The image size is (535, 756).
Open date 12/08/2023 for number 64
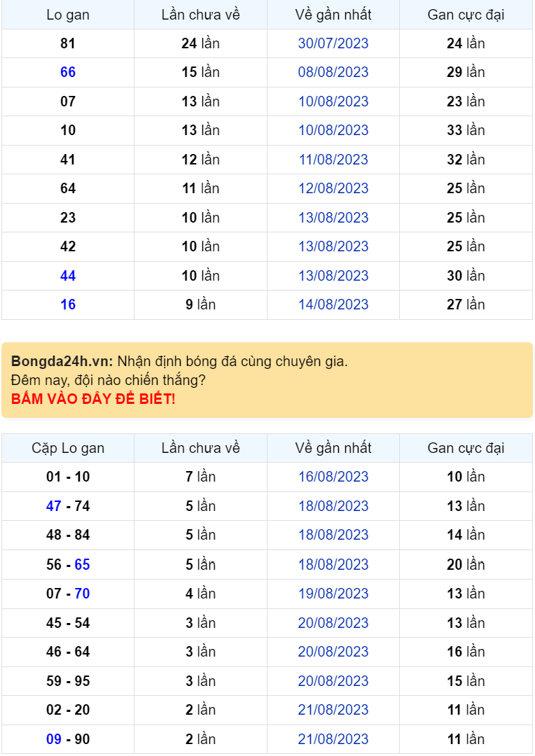(333, 188)
